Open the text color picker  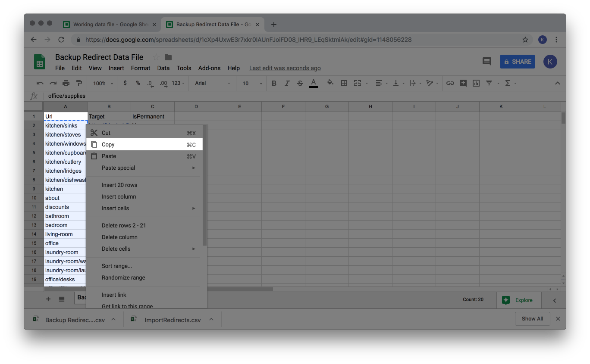pyautogui.click(x=314, y=83)
